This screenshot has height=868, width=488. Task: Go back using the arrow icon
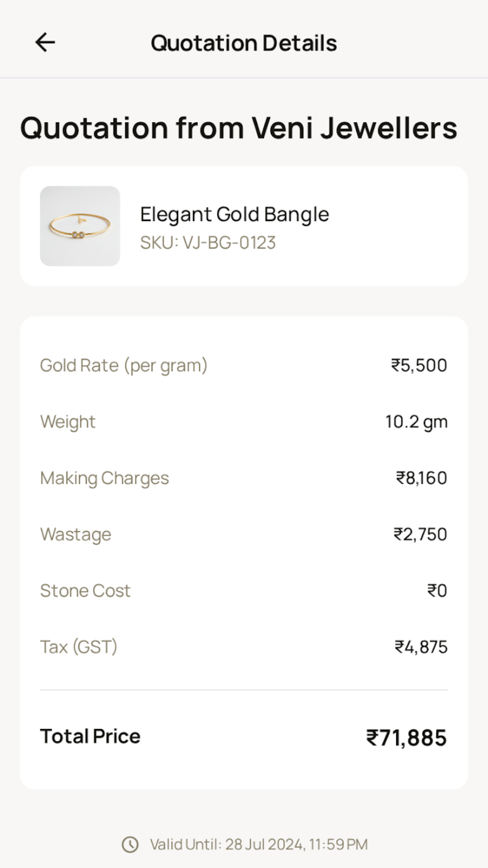[45, 42]
